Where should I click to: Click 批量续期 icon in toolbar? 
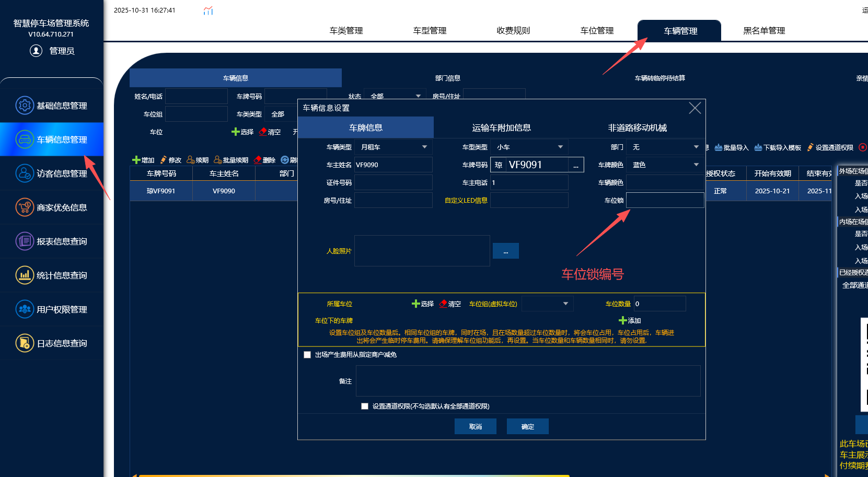(218, 160)
